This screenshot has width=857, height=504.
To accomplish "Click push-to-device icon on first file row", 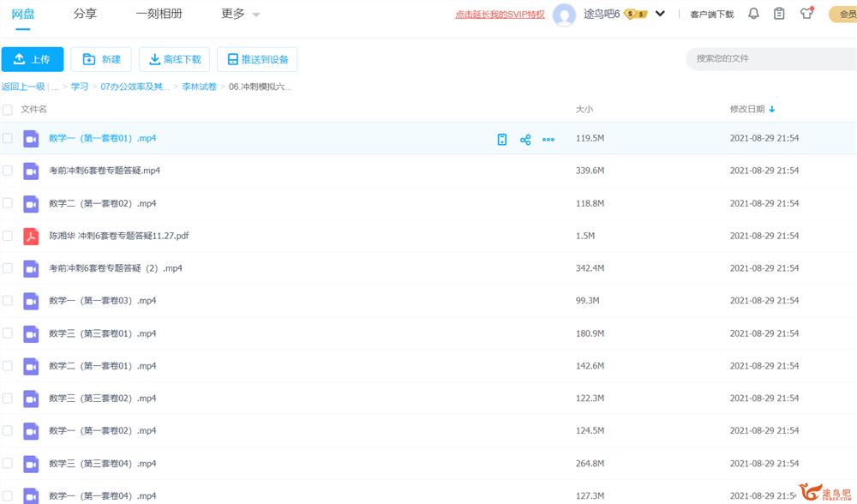I will (502, 139).
